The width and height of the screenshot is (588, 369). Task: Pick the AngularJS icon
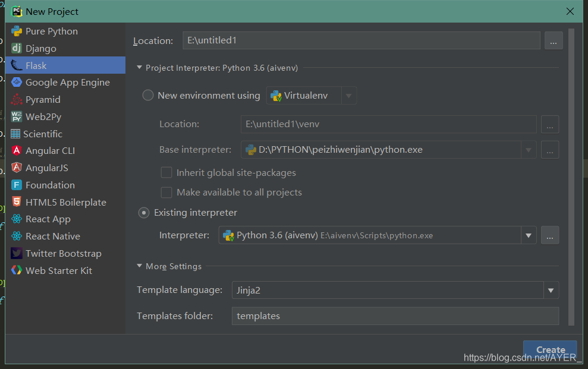click(x=17, y=168)
